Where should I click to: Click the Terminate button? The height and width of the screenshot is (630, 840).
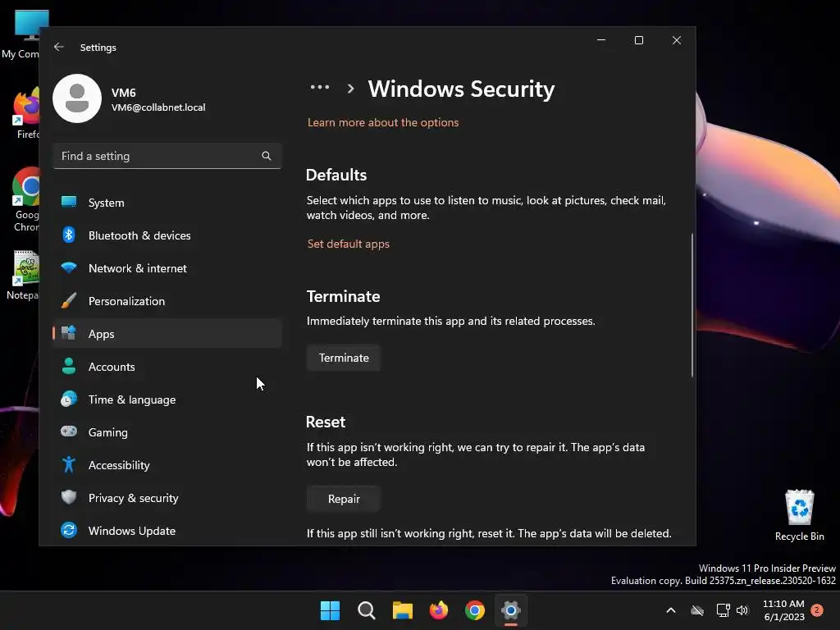(x=344, y=358)
